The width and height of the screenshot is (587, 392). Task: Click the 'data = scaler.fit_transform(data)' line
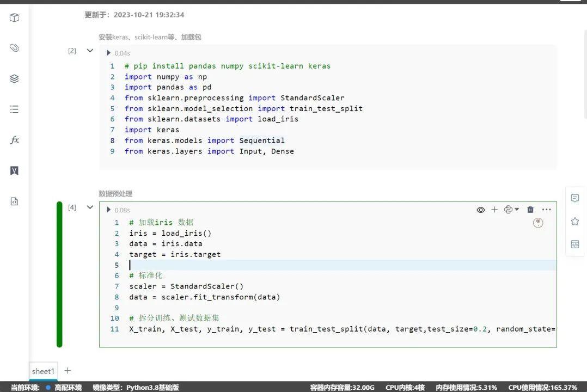[205, 297]
